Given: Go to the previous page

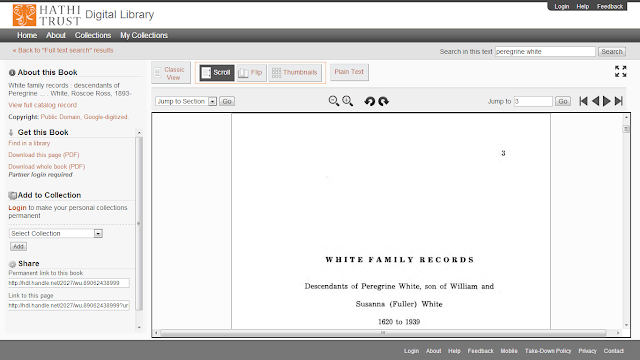Looking at the screenshot, I should [596, 101].
